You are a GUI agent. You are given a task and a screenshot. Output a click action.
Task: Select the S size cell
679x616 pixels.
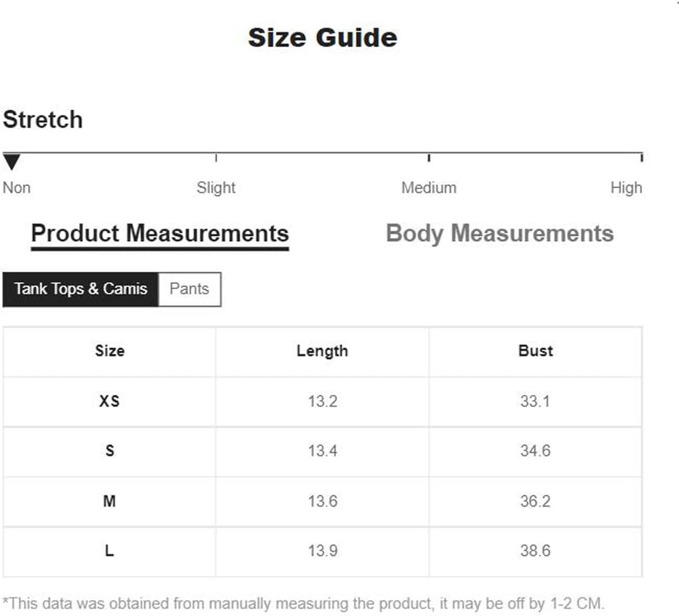click(x=109, y=451)
